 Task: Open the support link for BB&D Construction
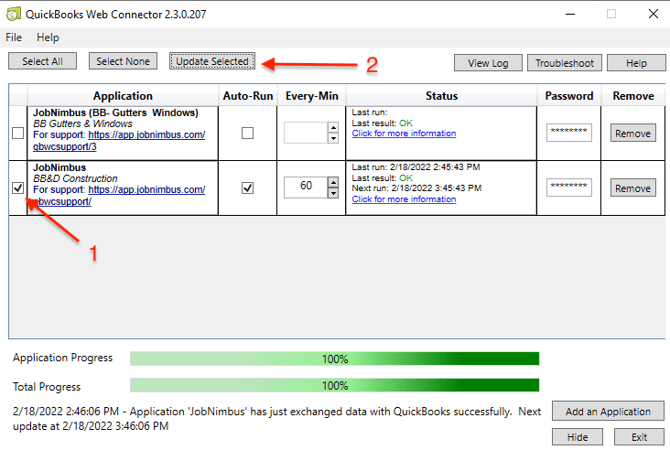tap(147, 190)
